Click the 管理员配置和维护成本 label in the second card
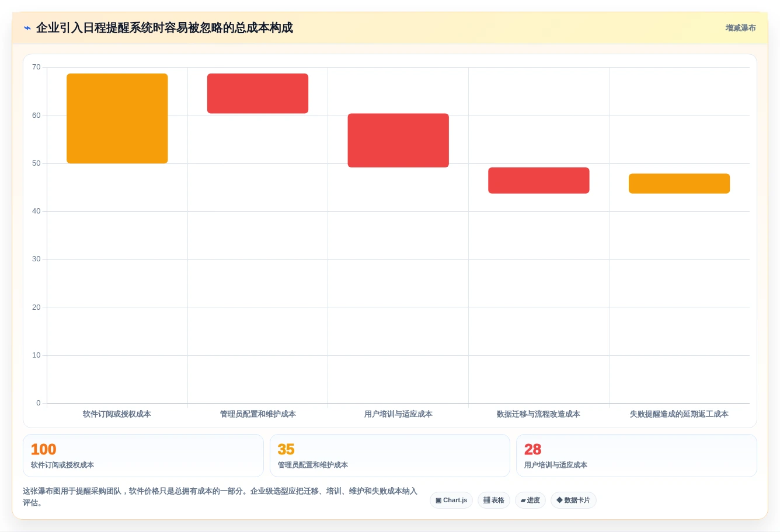This screenshot has width=780, height=532. click(313, 465)
